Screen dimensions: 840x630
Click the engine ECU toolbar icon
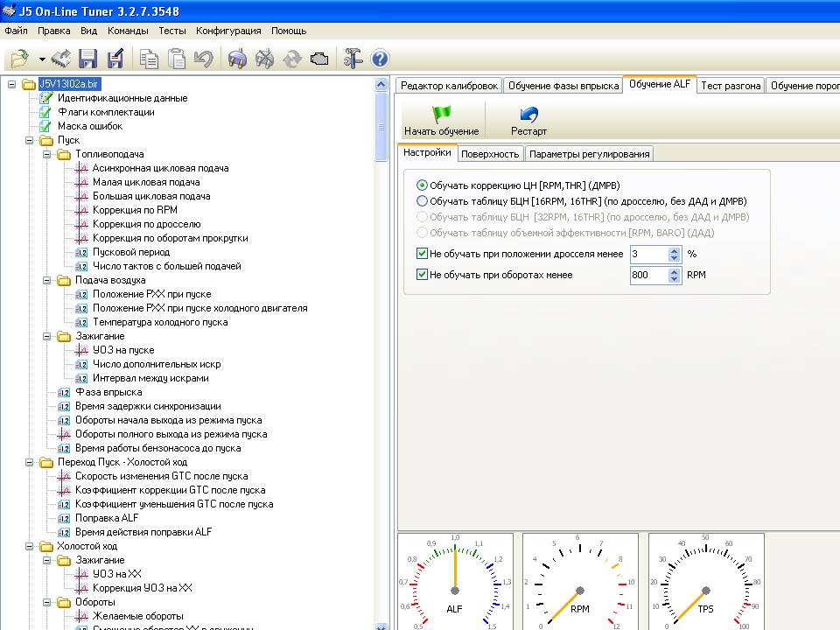(x=319, y=59)
